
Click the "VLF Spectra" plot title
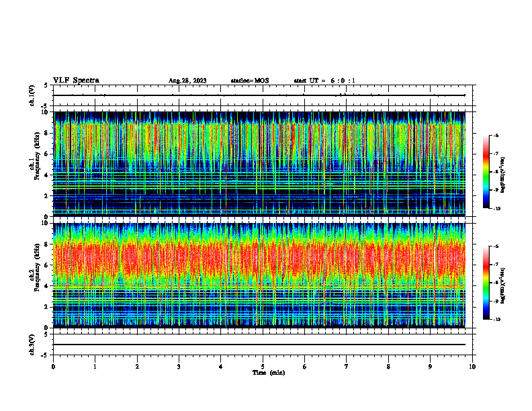pos(76,81)
